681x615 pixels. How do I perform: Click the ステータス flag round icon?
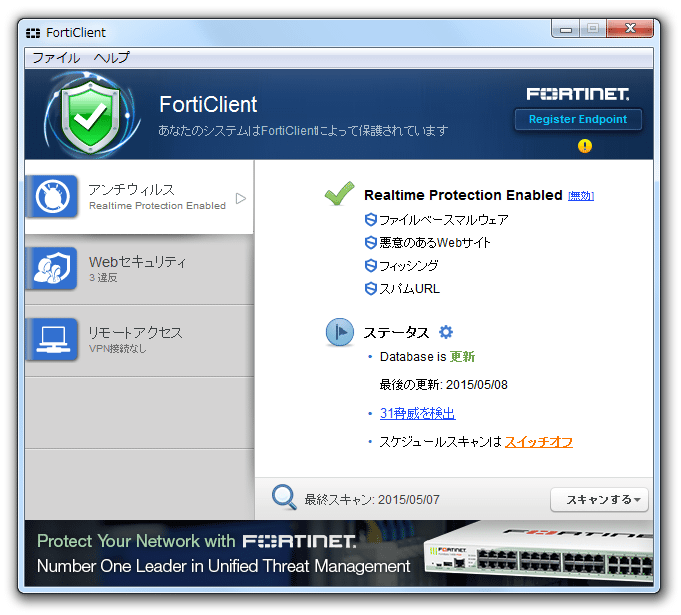(340, 332)
